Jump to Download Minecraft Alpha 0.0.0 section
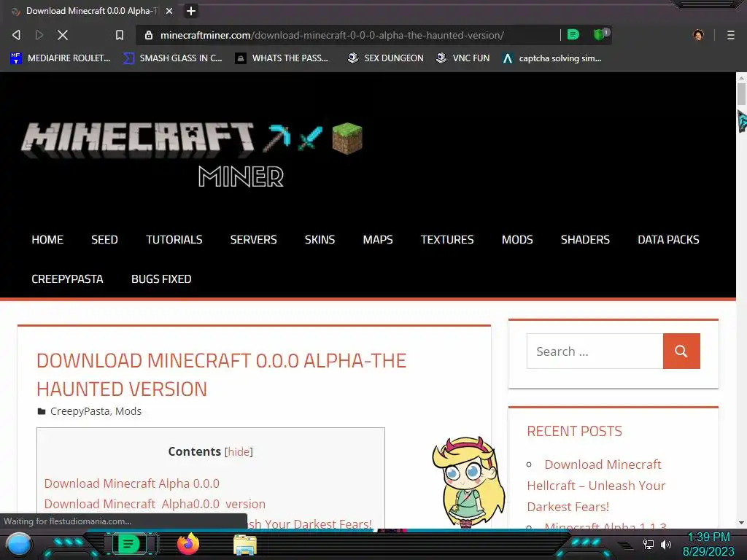 coord(132,483)
